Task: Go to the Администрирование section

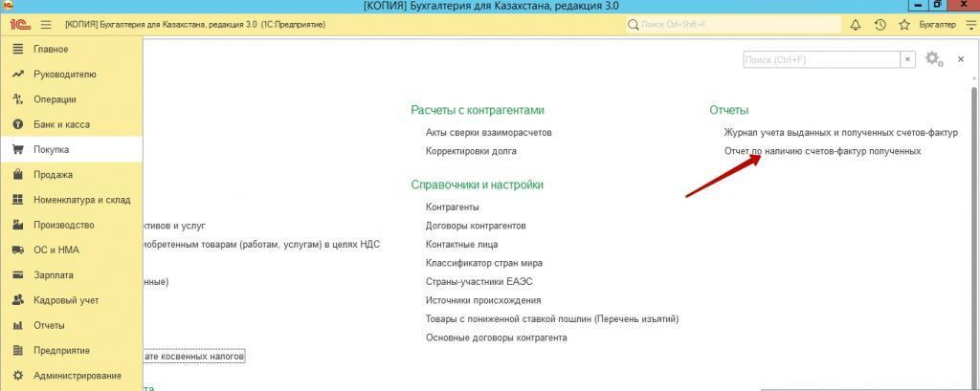Action: 78,376
